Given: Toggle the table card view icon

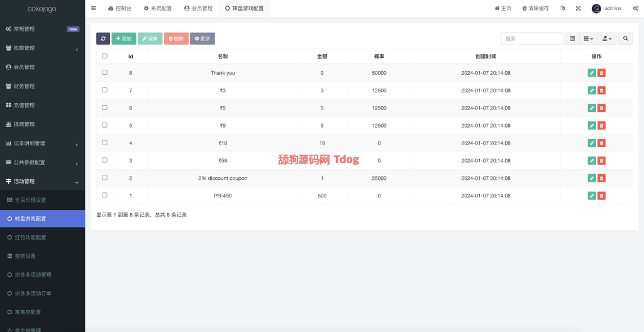Looking at the screenshot, I should tap(572, 39).
